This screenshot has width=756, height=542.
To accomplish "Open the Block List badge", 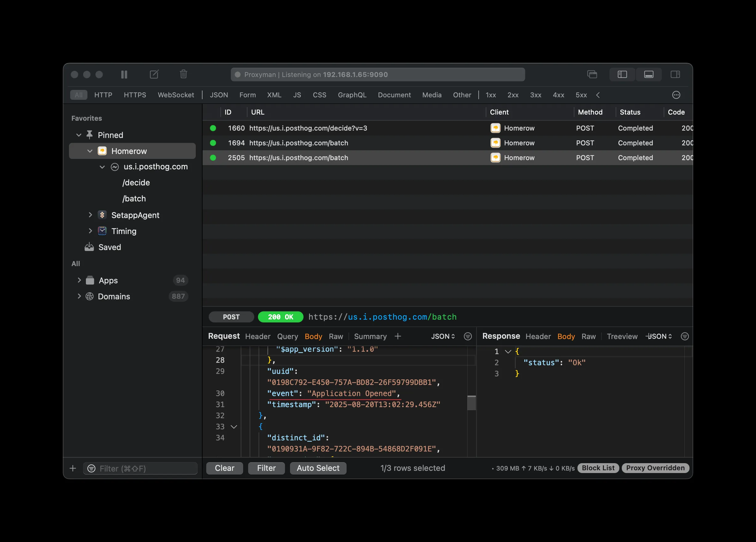I will coord(598,468).
